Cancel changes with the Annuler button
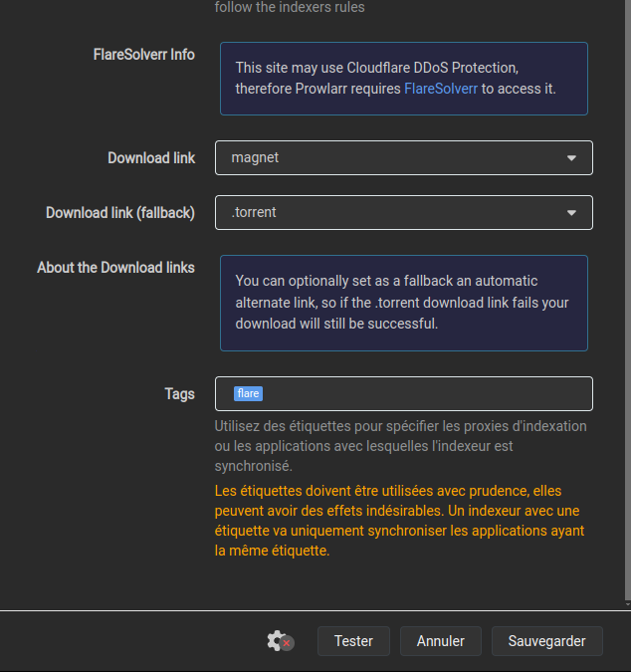The height and width of the screenshot is (672, 631). (440, 641)
